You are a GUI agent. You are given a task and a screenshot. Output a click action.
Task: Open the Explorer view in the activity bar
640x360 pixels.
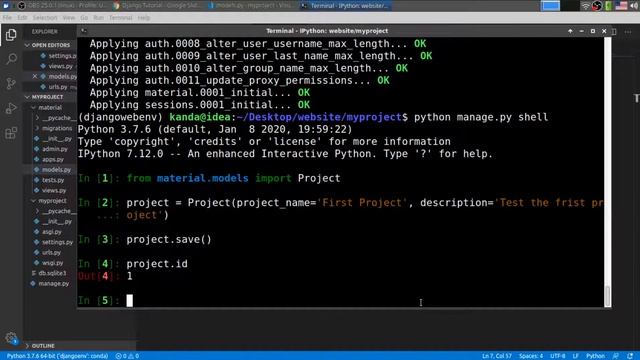(x=11, y=35)
